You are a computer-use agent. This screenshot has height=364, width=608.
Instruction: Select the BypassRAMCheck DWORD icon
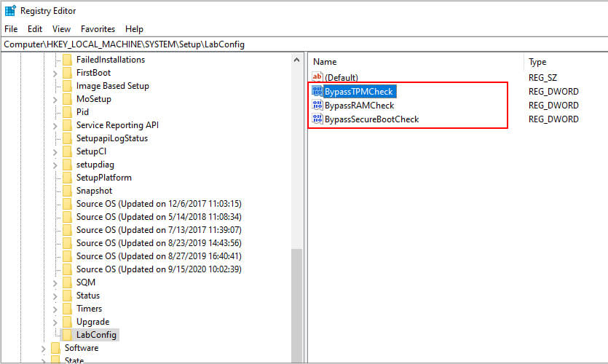pos(317,105)
